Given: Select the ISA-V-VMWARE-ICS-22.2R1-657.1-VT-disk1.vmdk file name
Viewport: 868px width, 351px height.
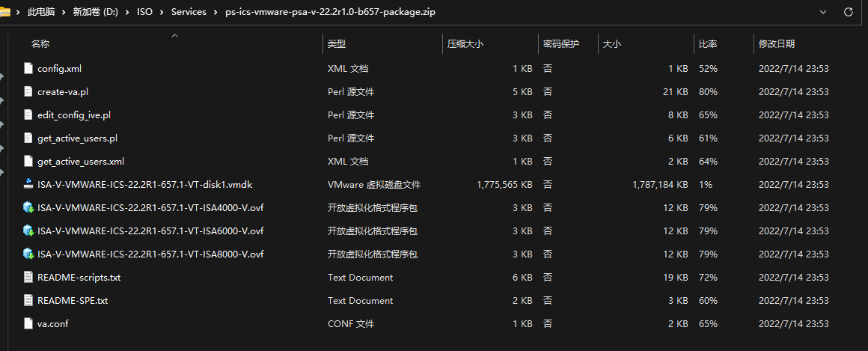Looking at the screenshot, I should click(145, 184).
